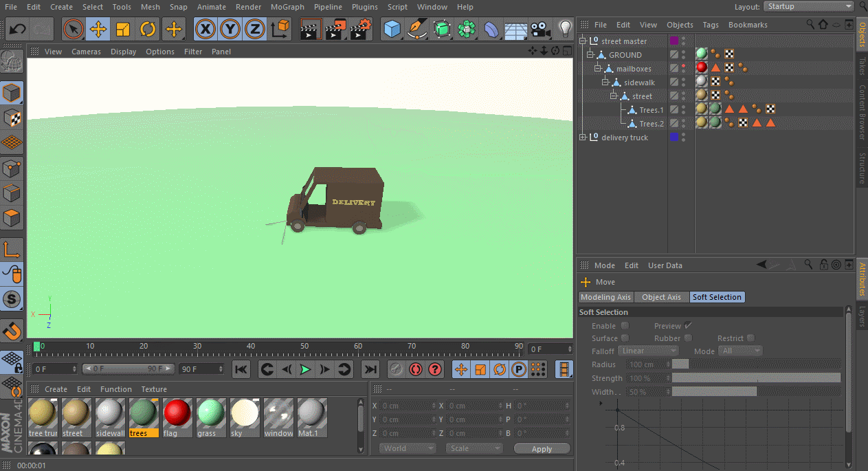Image resolution: width=868 pixels, height=471 pixels.
Task: Open the Animation Layout film icon
Action: 564,369
